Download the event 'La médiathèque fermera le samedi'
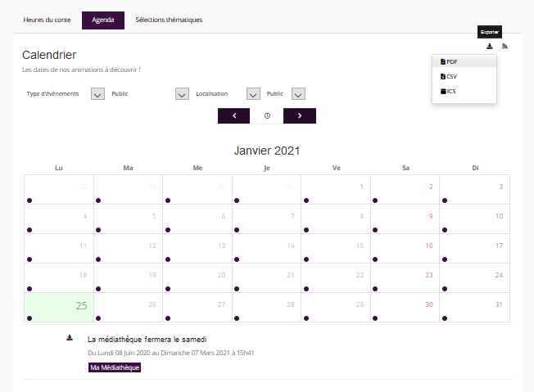 (x=70, y=337)
